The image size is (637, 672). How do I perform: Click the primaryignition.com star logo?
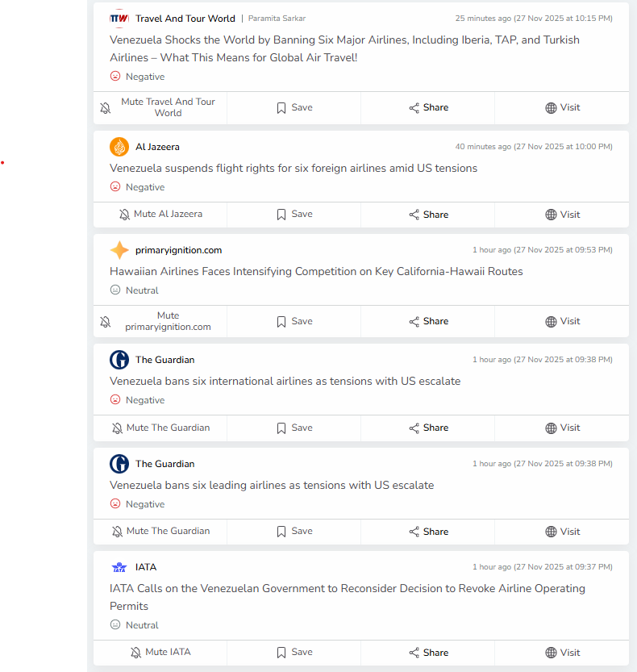point(119,250)
